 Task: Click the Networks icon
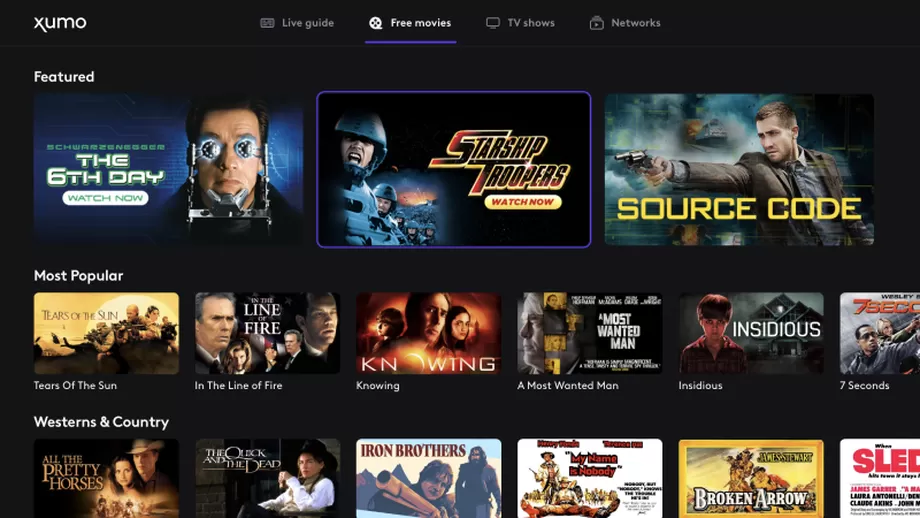click(597, 23)
